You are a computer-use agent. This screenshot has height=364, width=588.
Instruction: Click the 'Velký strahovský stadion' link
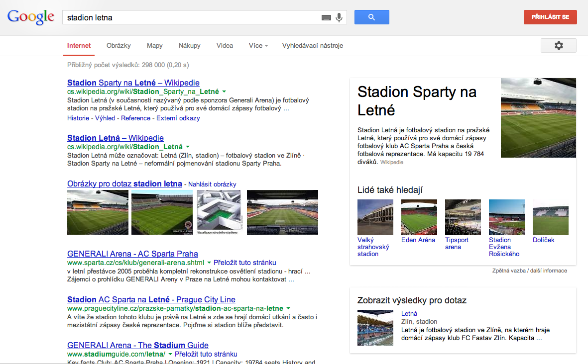(373, 247)
